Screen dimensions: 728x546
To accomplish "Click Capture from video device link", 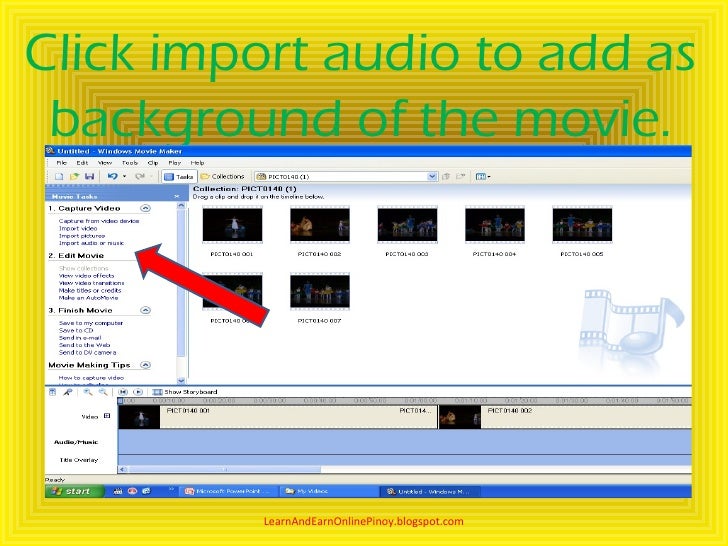I will pyautogui.click(x=99, y=221).
